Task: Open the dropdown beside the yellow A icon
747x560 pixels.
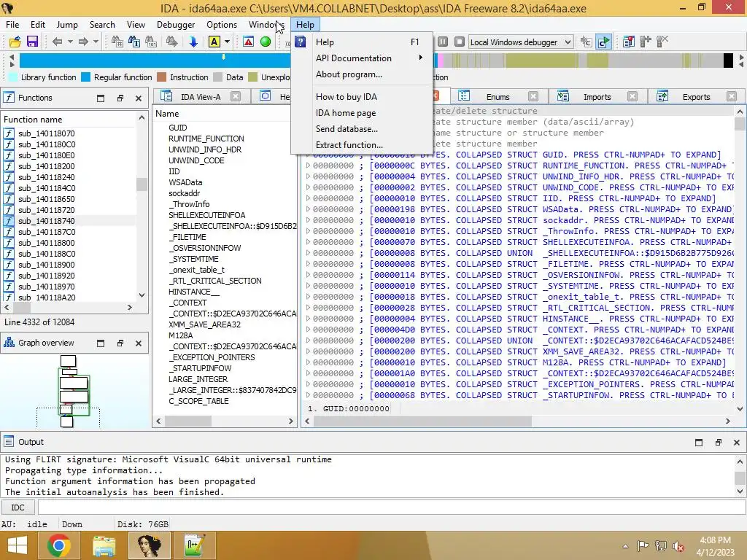Action: pyautogui.click(x=228, y=42)
